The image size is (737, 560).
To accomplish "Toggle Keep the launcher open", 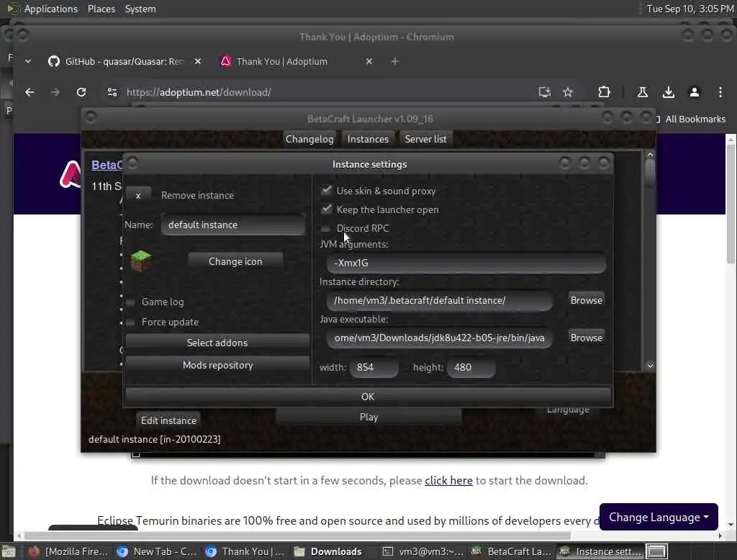I will [x=326, y=209].
